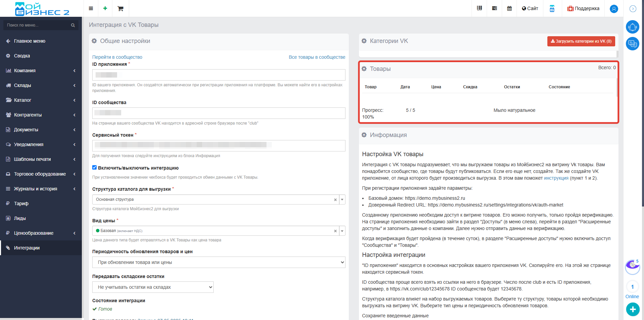
Task: Expand Торговое оборудование menu section
Action: click(x=41, y=174)
